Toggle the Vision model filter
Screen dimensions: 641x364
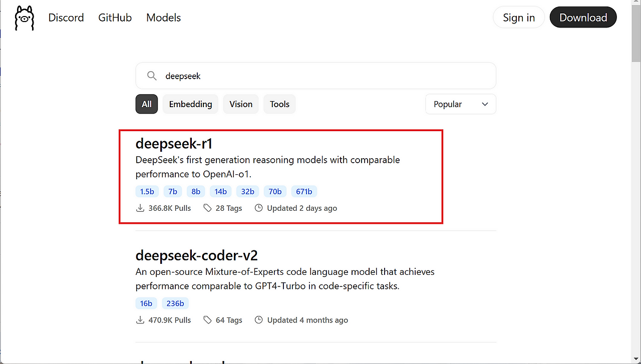coord(241,104)
